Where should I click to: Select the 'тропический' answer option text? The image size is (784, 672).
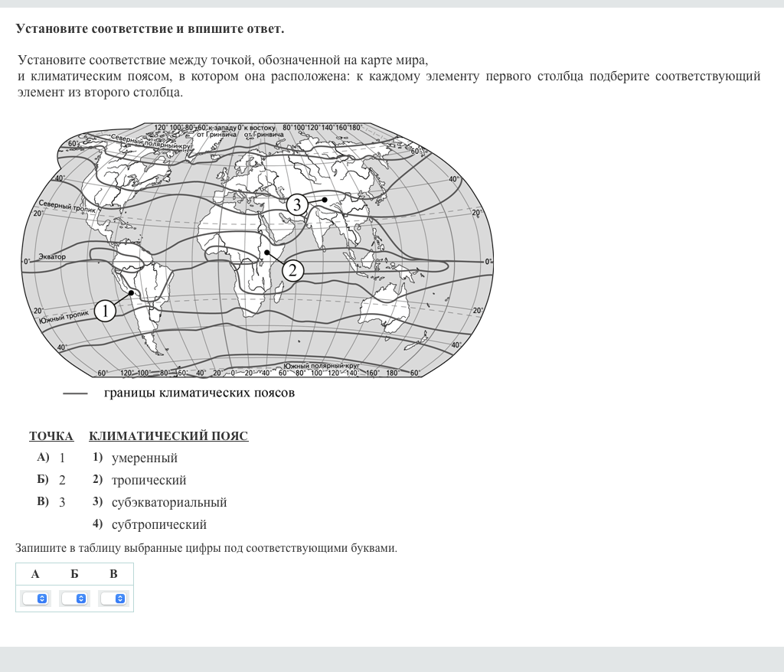(x=149, y=481)
